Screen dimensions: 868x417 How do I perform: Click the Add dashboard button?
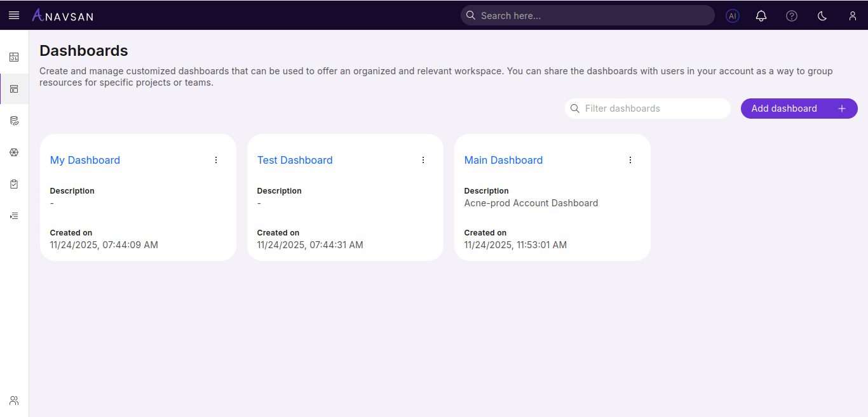(799, 108)
